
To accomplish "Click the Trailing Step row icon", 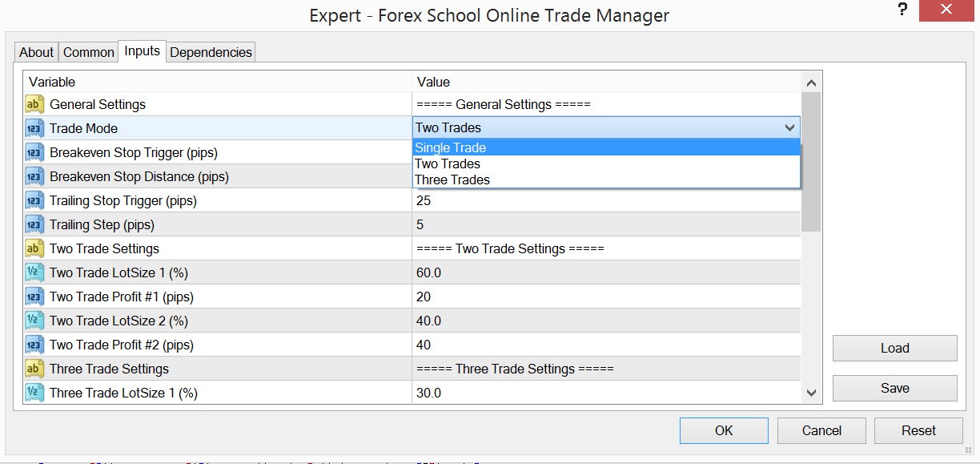I will tap(34, 224).
